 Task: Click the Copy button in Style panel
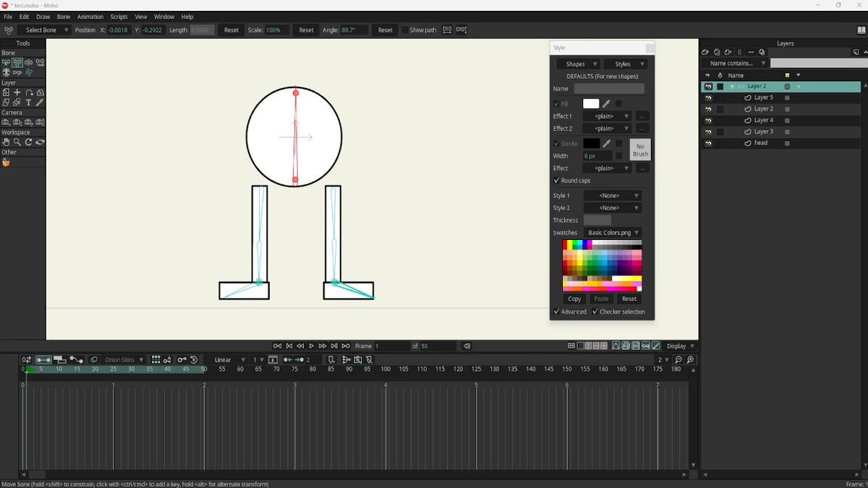574,299
